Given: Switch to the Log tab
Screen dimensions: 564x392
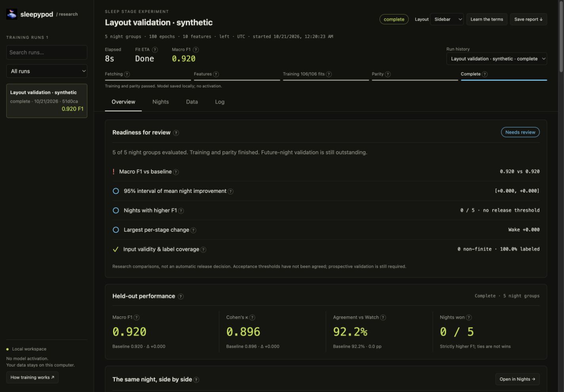Looking at the screenshot, I should (220, 102).
